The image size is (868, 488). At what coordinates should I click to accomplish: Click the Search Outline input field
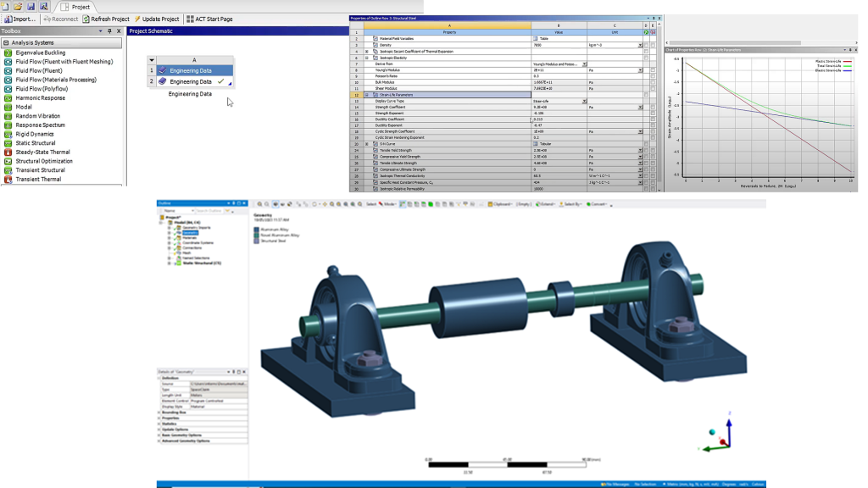coord(209,209)
